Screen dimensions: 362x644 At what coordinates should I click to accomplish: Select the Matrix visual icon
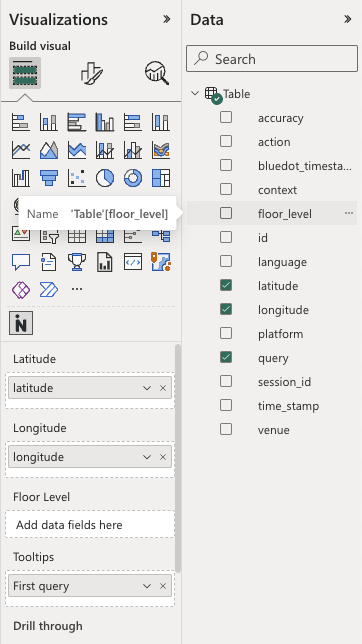[x=105, y=236]
